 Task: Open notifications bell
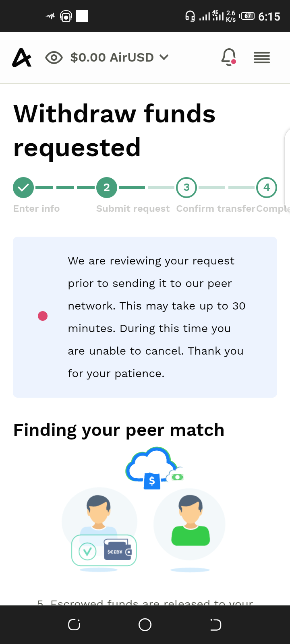(x=228, y=57)
